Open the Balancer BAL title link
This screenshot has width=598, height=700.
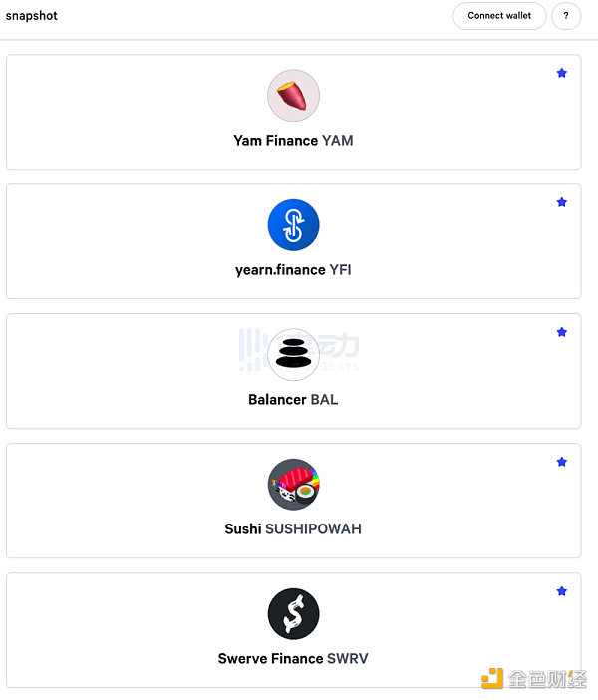click(x=293, y=400)
